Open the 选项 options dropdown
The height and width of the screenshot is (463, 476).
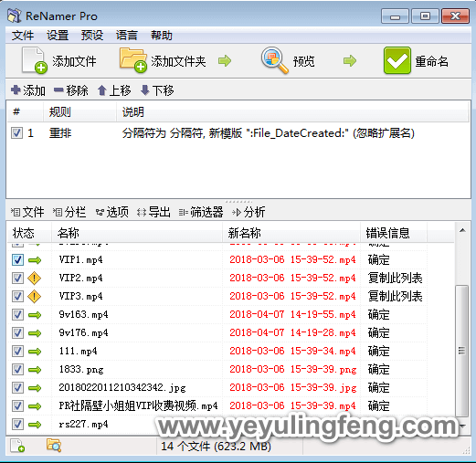[x=111, y=212]
